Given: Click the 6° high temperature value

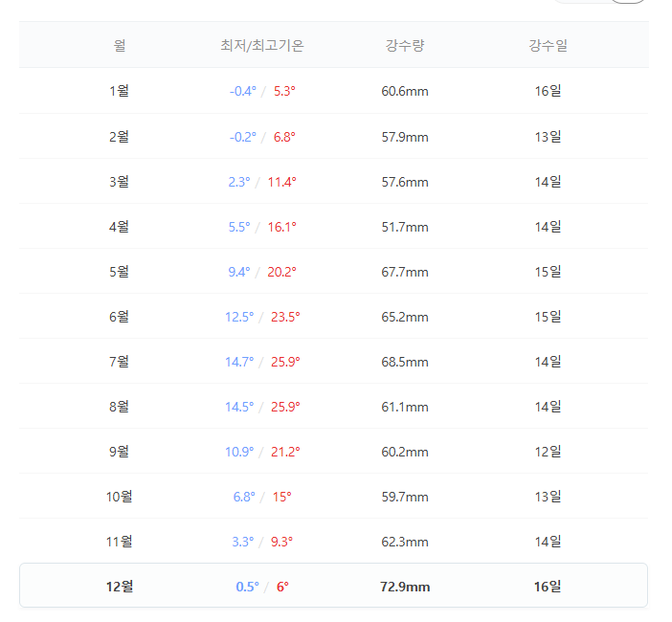Looking at the screenshot, I should (282, 587).
